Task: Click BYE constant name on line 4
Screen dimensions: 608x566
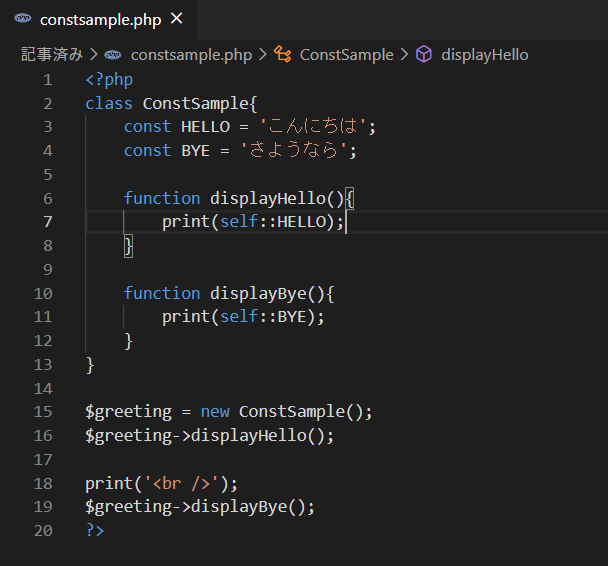Action: click(195, 151)
